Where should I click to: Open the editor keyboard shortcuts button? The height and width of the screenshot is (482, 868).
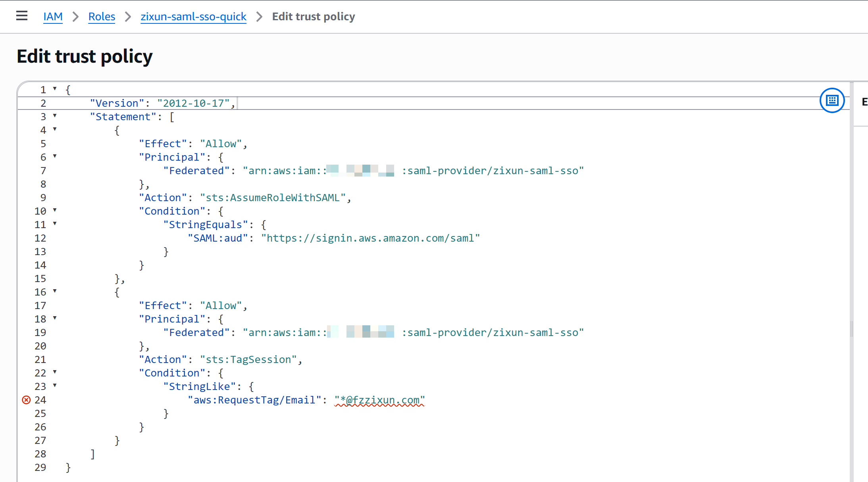tap(832, 100)
